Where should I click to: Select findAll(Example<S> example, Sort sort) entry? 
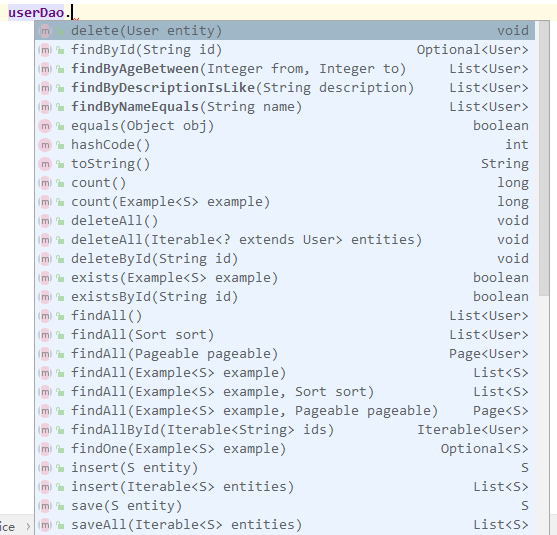click(285, 392)
